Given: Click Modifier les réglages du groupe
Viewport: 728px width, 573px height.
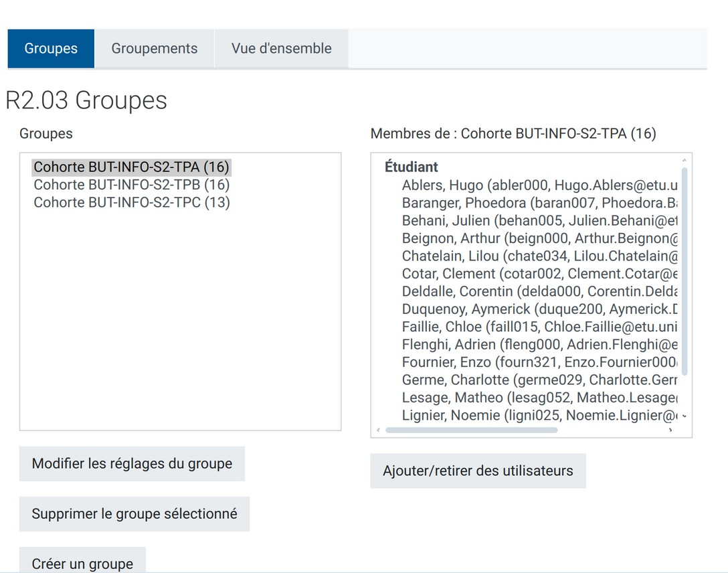Looking at the screenshot, I should tap(132, 463).
